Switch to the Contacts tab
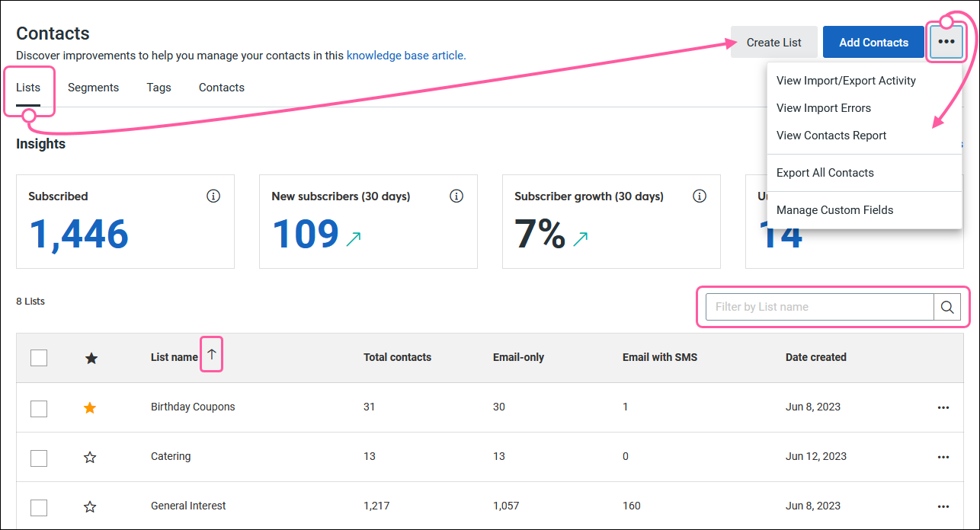The image size is (980, 530). click(222, 88)
